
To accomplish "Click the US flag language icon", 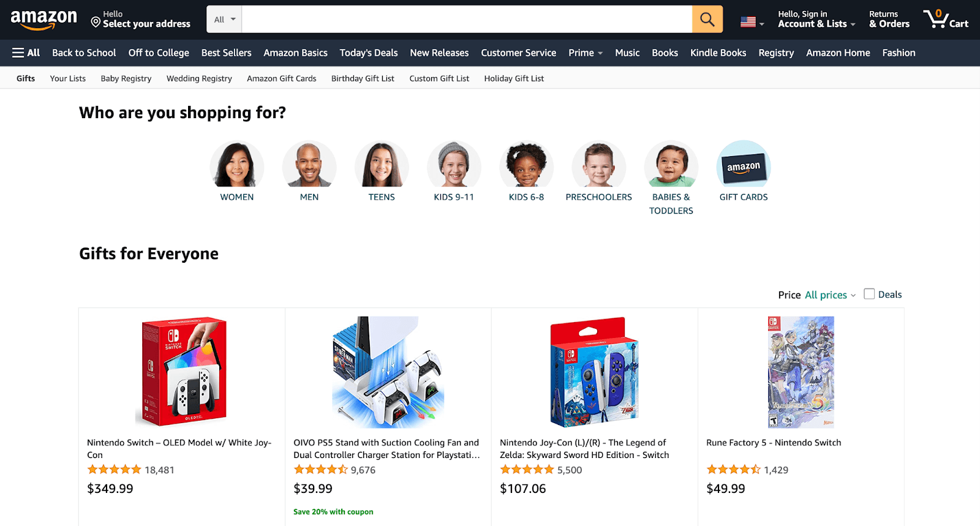I will [x=748, y=22].
